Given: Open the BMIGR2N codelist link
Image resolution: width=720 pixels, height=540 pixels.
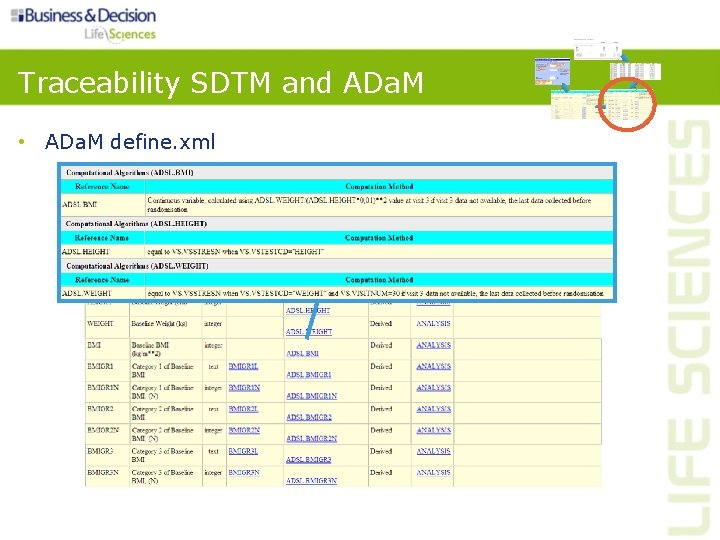Looking at the screenshot, I should click(x=244, y=430).
